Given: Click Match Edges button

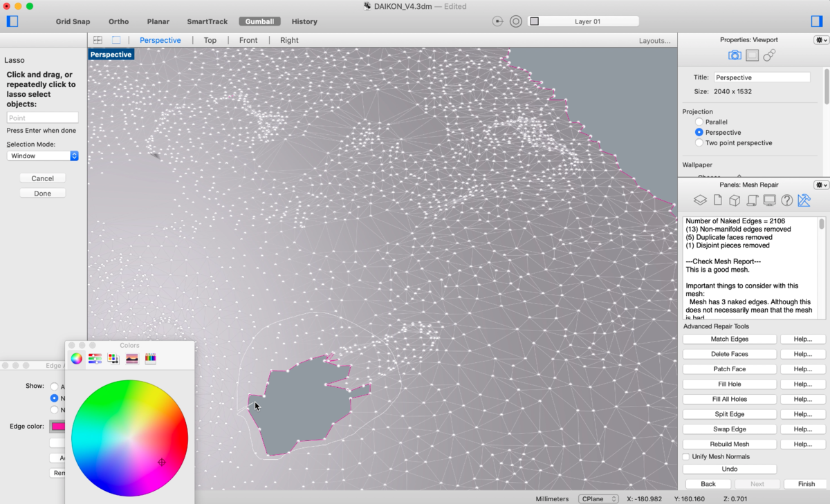Looking at the screenshot, I should pyautogui.click(x=730, y=339).
